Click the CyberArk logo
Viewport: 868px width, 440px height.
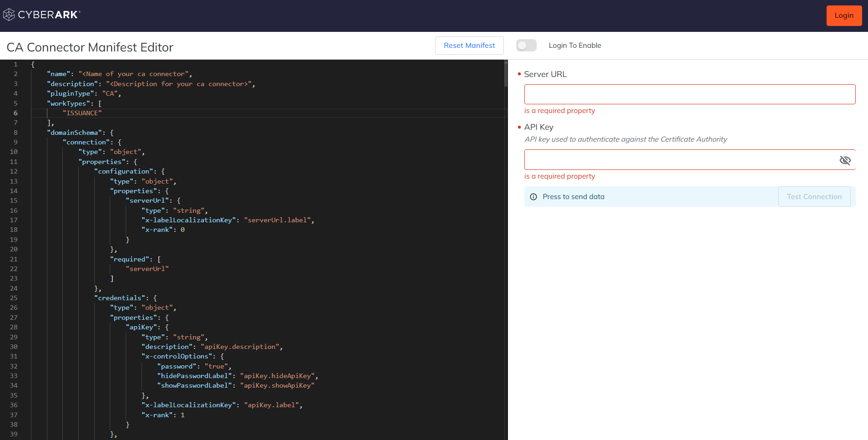41,15
